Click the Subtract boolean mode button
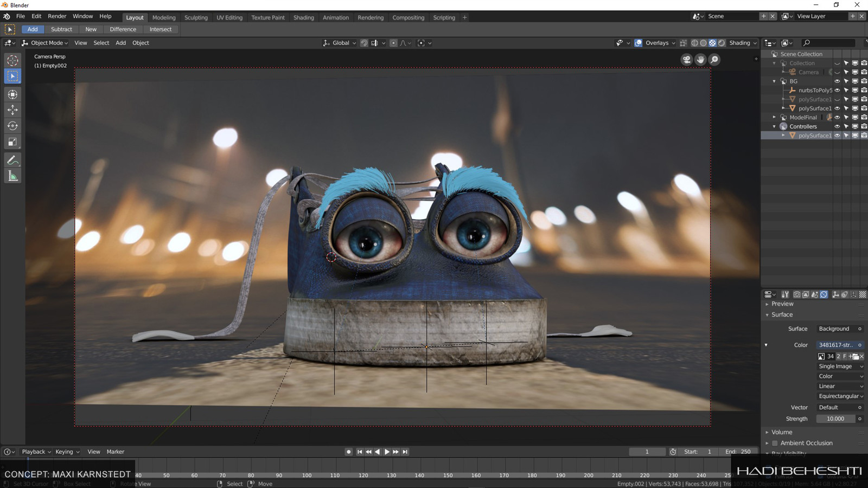 pyautogui.click(x=61, y=29)
